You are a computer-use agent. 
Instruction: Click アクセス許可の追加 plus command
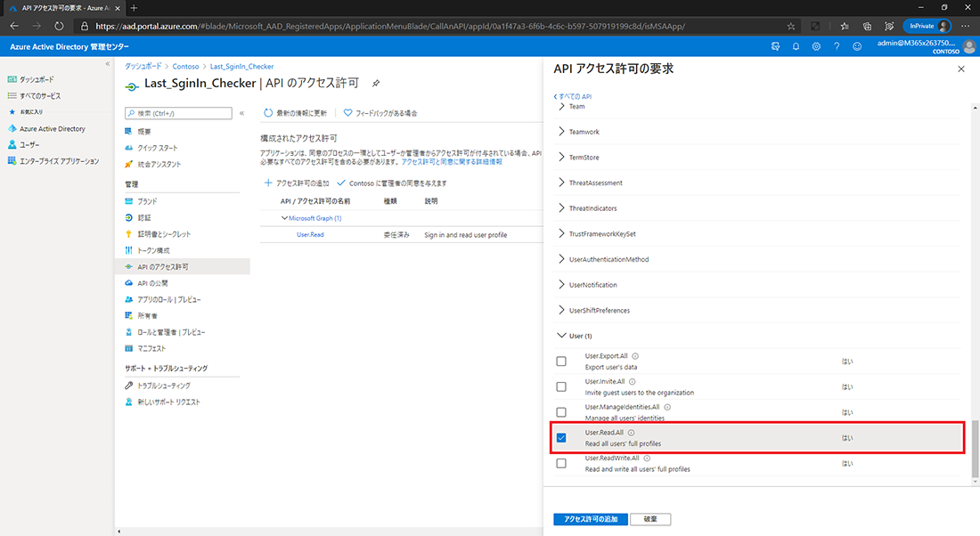click(x=297, y=183)
